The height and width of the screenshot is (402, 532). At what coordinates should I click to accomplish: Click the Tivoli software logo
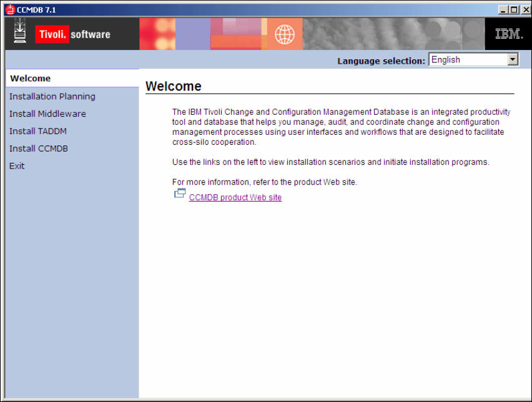[x=73, y=34]
